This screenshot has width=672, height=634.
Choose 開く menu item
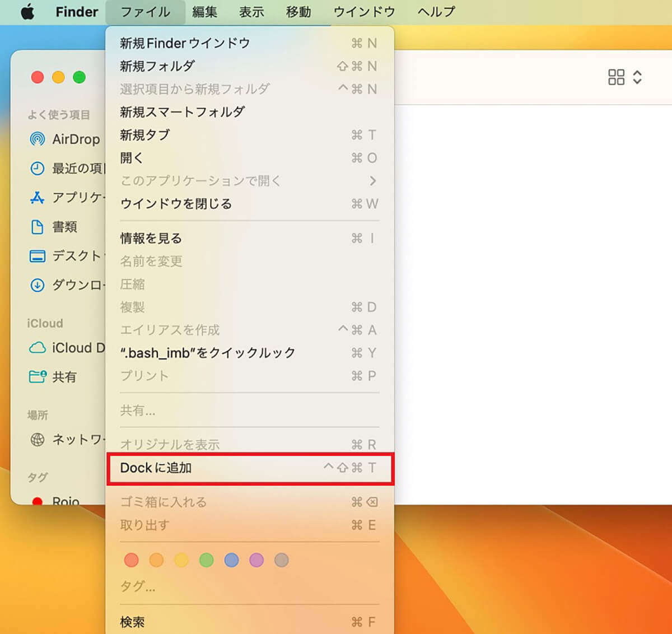[250, 158]
